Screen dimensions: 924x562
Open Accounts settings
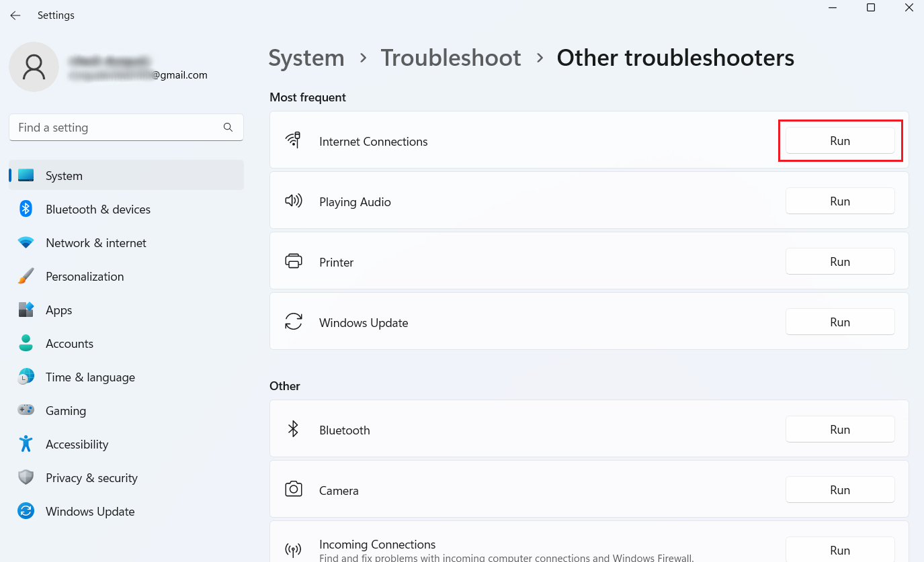pos(126,343)
